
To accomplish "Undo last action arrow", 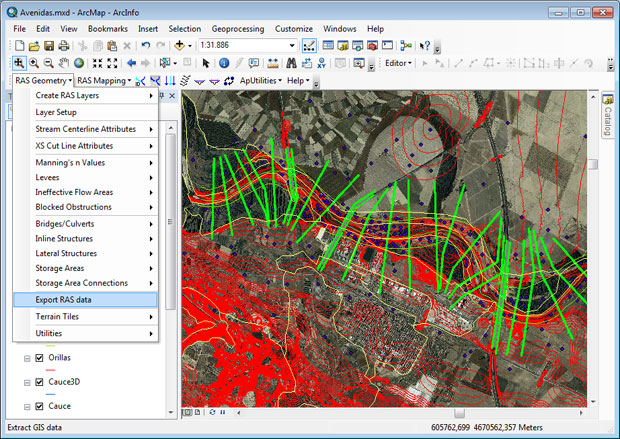I will pos(146,45).
